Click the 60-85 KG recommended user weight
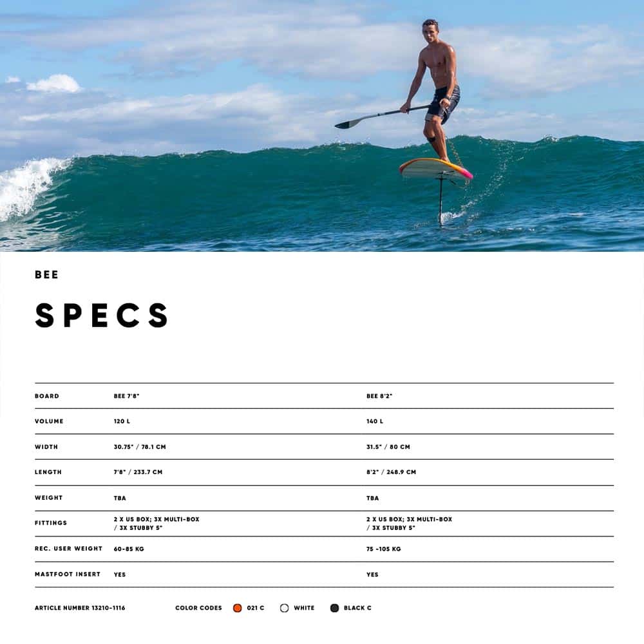Screen dimensions: 644x644 pos(129,549)
